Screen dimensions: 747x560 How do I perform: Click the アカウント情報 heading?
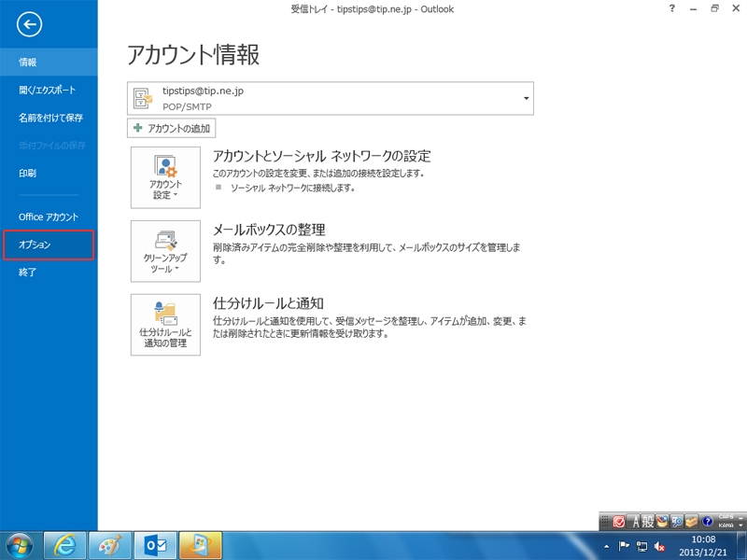(x=193, y=54)
